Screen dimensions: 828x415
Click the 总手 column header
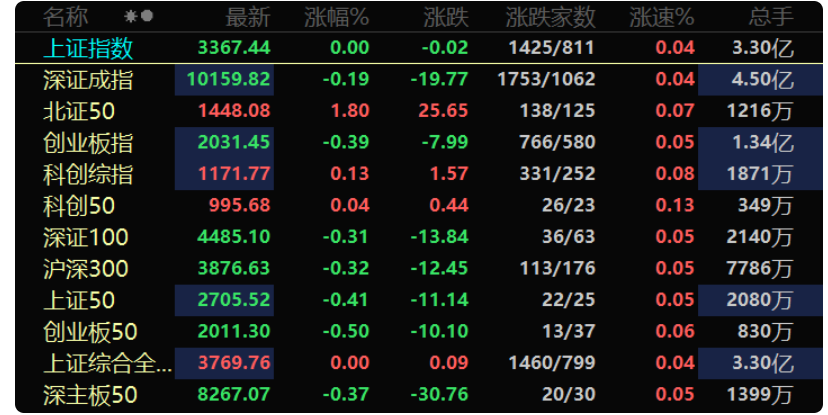click(x=771, y=17)
